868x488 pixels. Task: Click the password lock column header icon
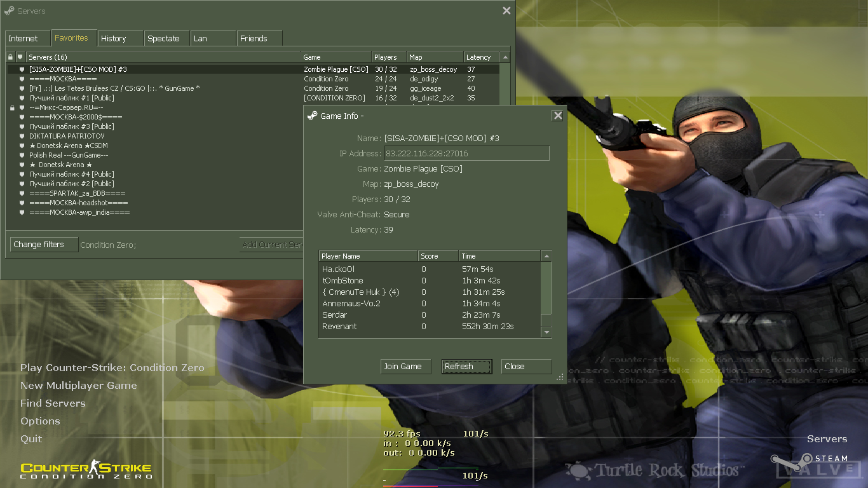click(10, 57)
